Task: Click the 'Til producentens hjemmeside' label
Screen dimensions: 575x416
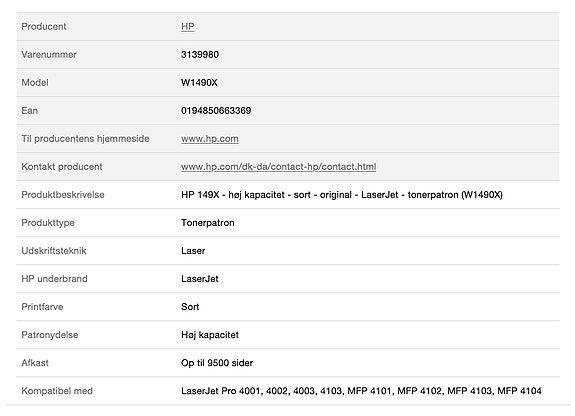Action: pos(85,139)
